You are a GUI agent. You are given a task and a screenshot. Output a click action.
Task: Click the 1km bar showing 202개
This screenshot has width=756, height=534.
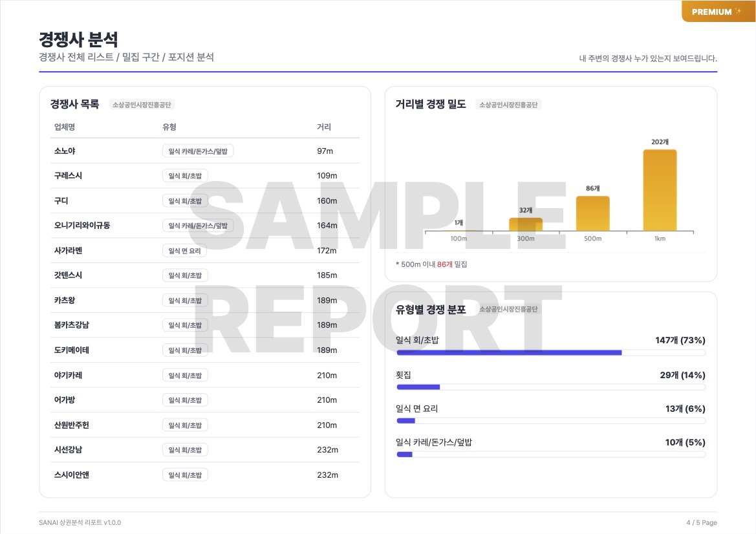[660, 190]
